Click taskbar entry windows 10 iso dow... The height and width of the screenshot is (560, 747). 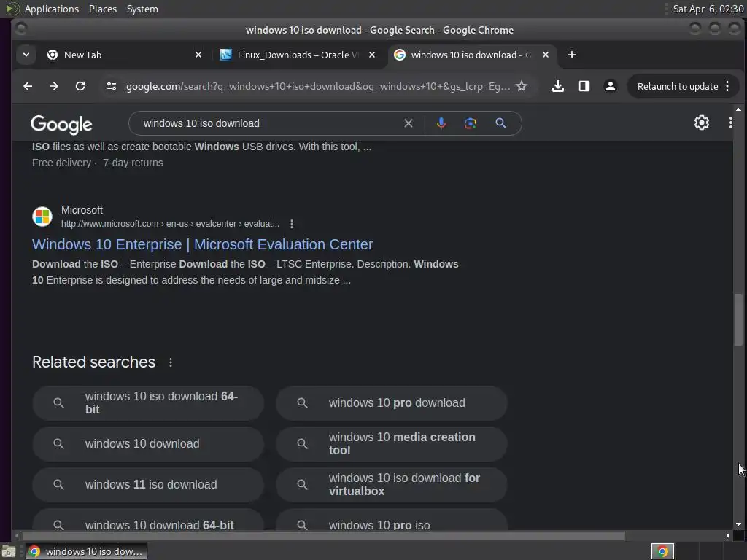[x=86, y=551]
